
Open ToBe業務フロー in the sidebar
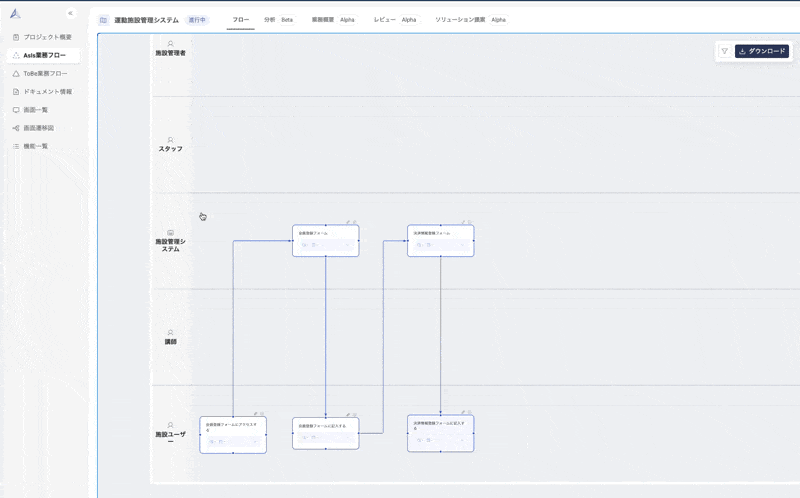coord(43,73)
